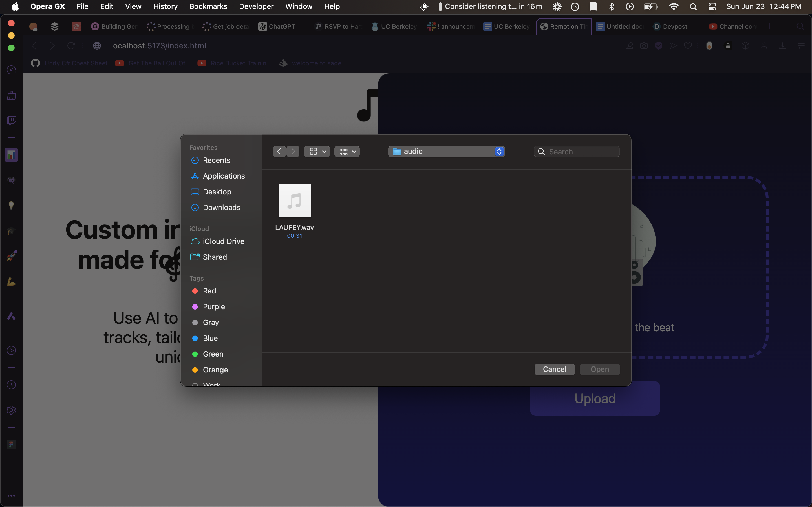Open History clock icon in sidebar

pos(11,384)
